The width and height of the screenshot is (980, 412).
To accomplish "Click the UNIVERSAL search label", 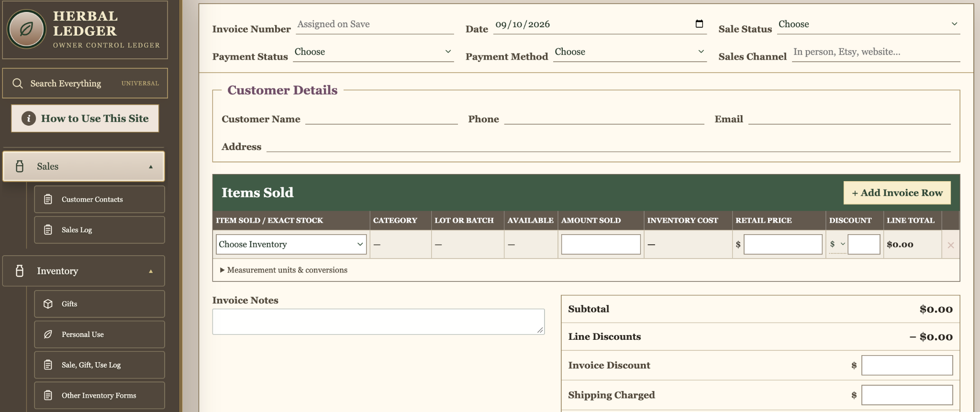I will click(x=140, y=83).
